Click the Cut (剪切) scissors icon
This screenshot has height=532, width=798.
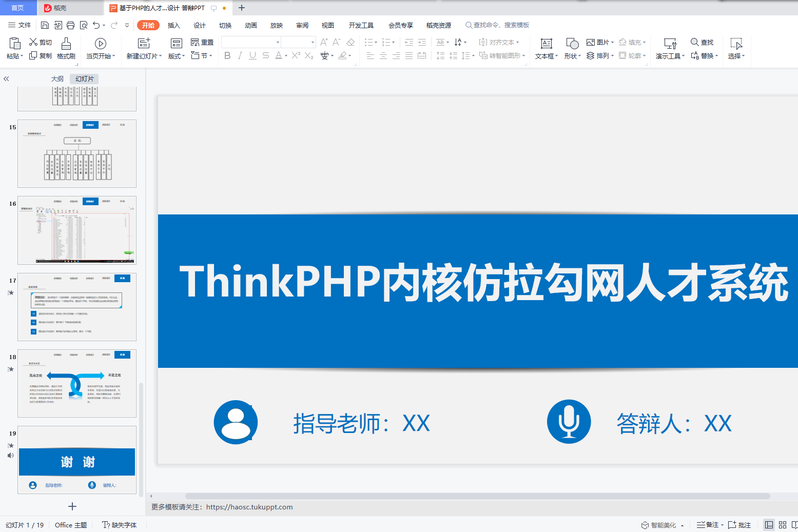(x=33, y=42)
